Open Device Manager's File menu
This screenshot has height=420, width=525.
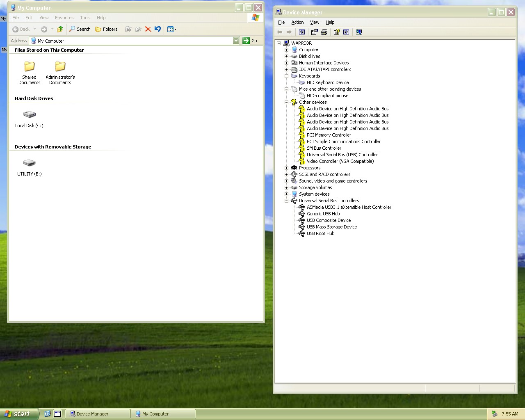281,22
